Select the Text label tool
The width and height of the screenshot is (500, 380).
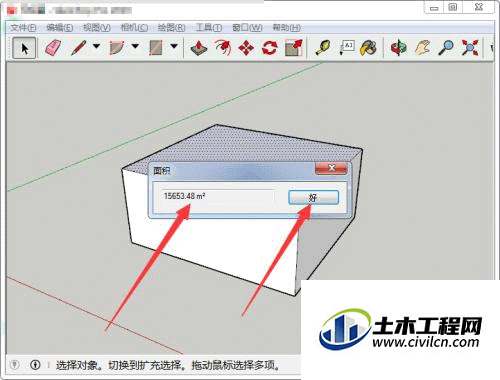(346, 48)
